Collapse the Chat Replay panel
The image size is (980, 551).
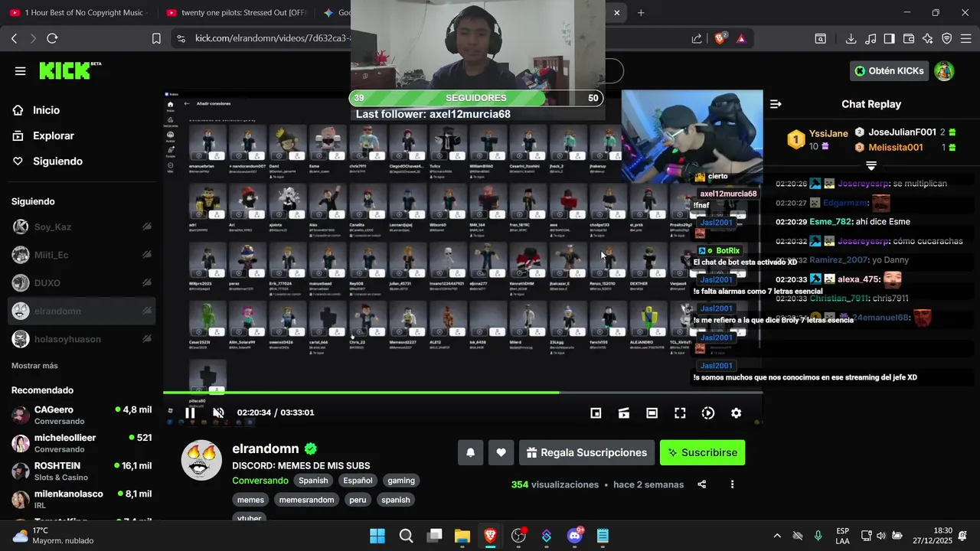point(776,104)
